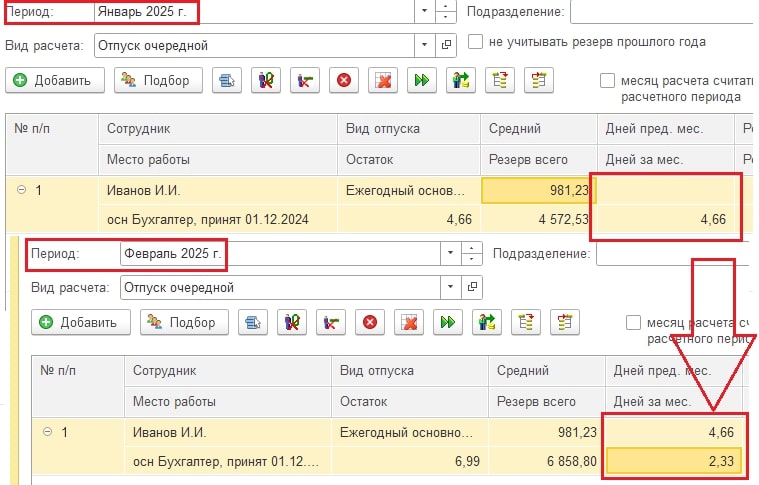Click green plus icon on January Добавить button
This screenshot has height=485, width=759.
coord(20,80)
